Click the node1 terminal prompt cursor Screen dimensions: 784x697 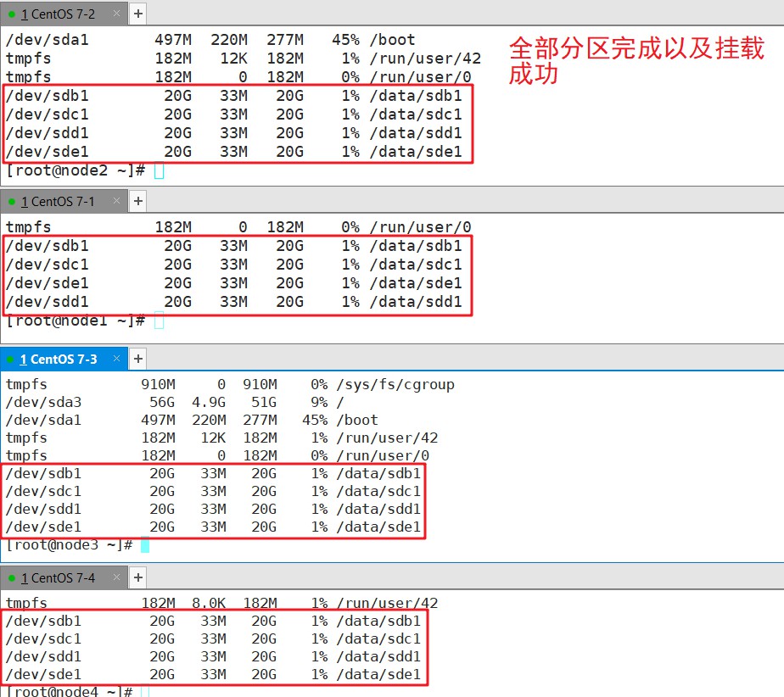tap(159, 321)
